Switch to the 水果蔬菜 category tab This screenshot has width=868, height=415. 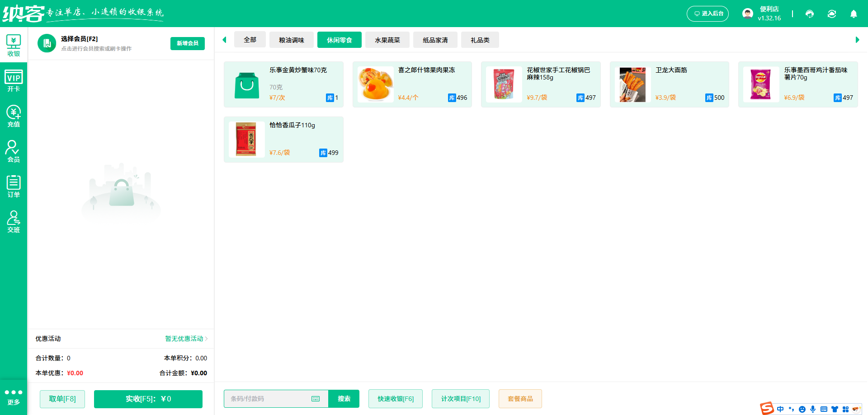pos(387,40)
